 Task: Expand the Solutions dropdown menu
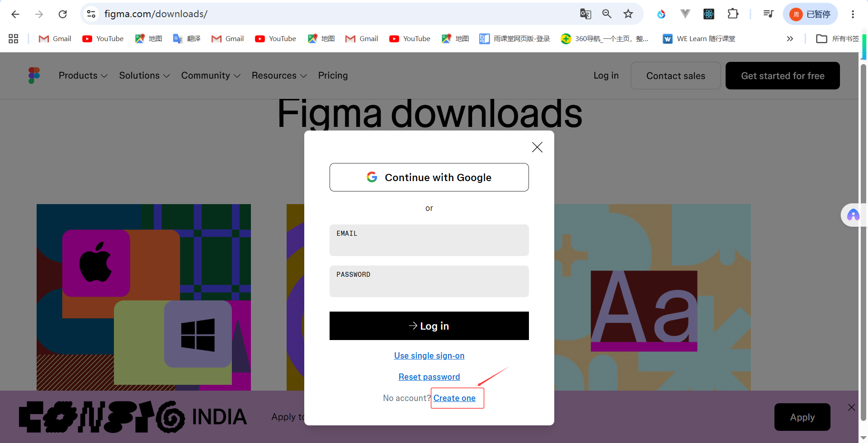click(x=144, y=75)
